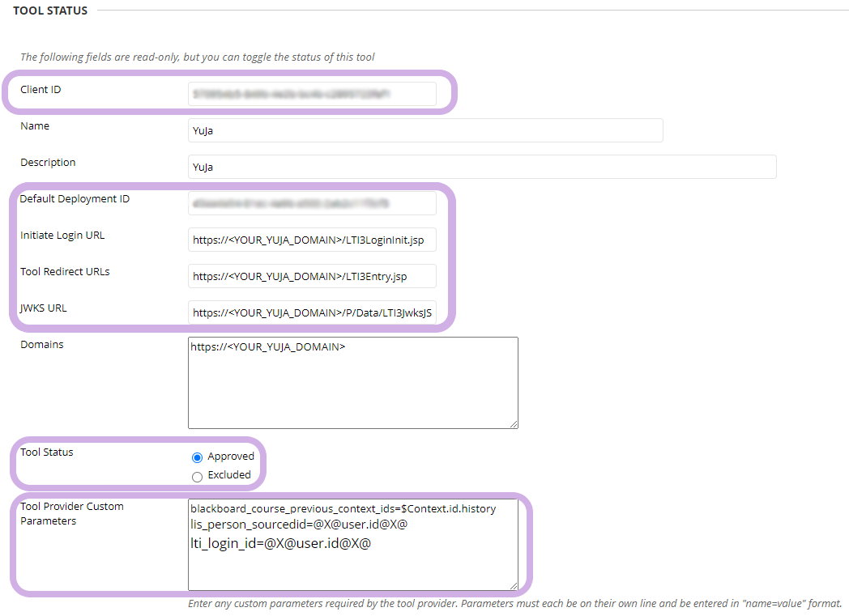Viewport: 849px width, 616px height.
Task: Click the Custom Parameters resize handle
Action: 513,585
